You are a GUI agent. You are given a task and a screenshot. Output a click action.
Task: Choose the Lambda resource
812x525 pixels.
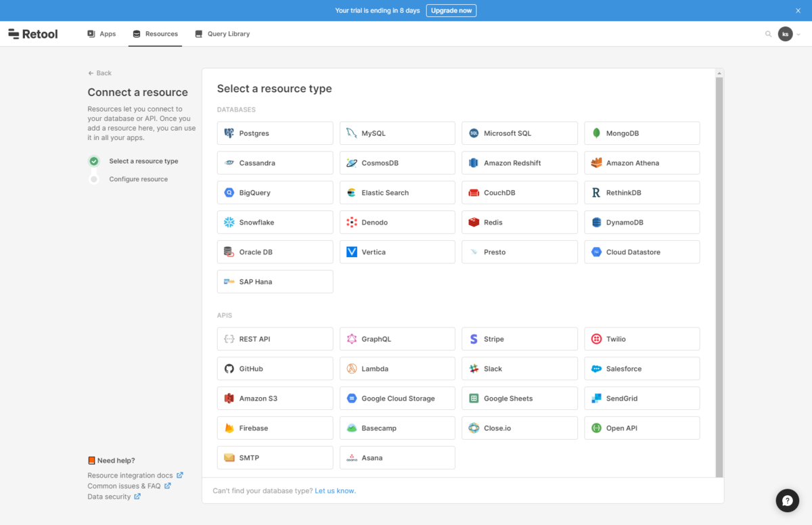(x=397, y=369)
